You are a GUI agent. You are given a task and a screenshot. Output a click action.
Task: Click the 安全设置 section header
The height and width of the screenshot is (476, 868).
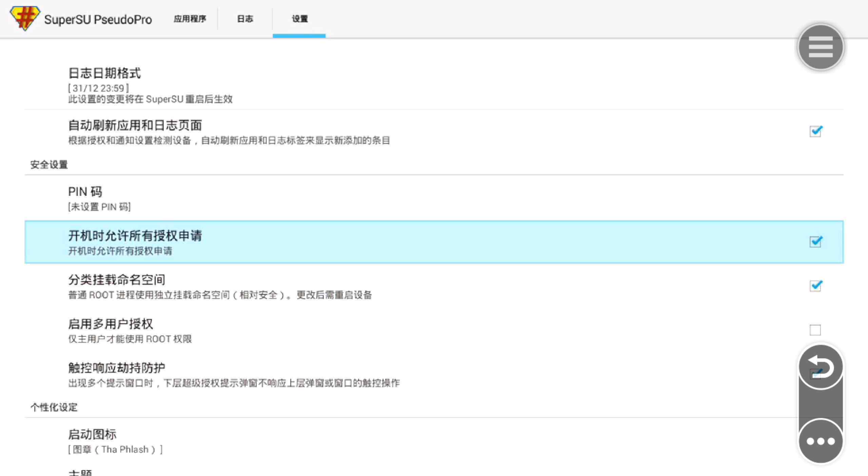tap(49, 165)
